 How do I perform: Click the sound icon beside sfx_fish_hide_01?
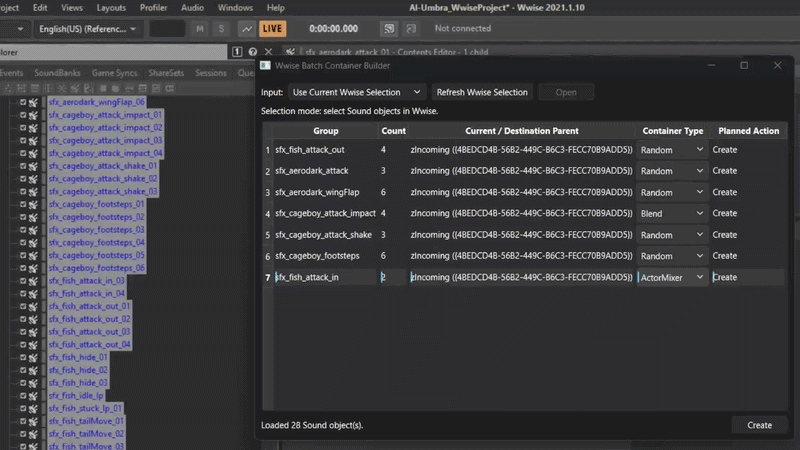coord(34,357)
